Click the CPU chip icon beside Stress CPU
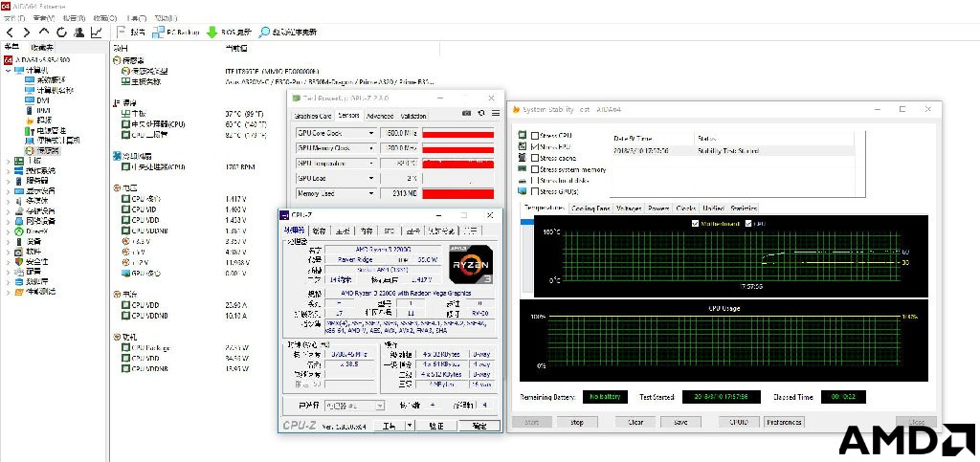 (522, 135)
